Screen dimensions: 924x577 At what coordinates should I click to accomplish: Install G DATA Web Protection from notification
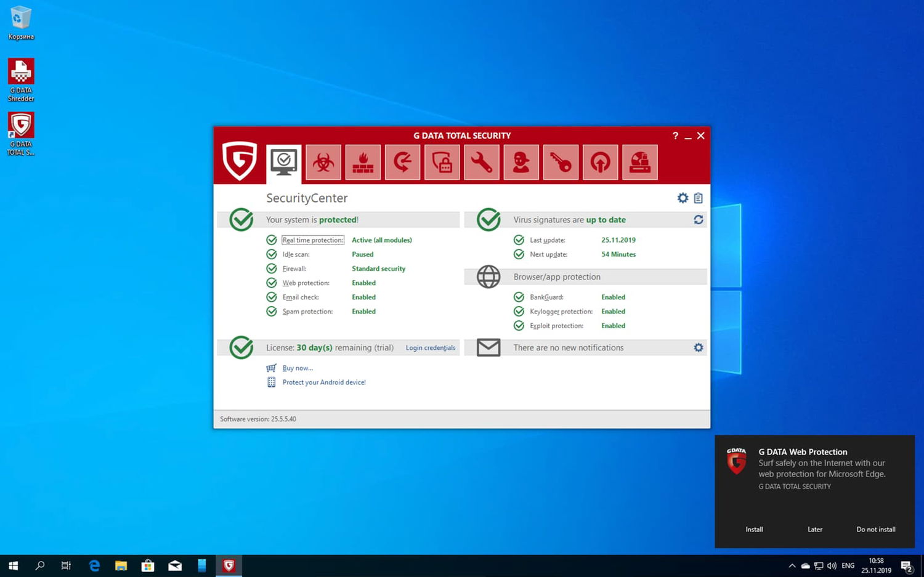point(754,530)
